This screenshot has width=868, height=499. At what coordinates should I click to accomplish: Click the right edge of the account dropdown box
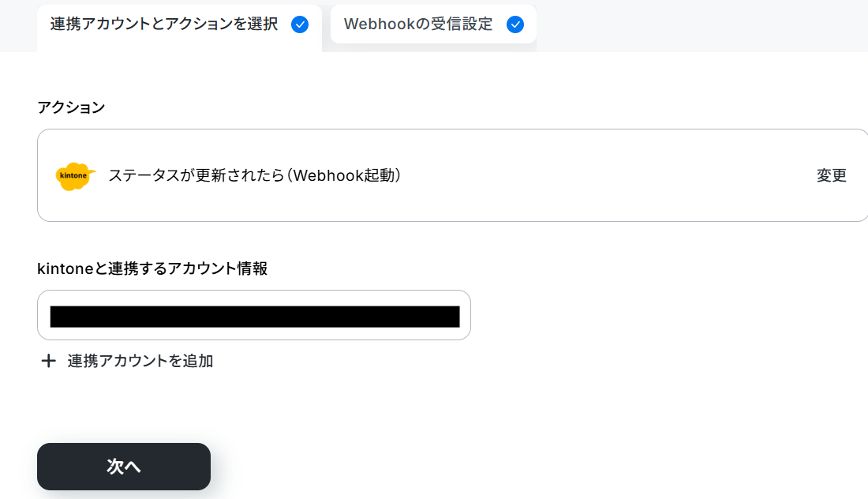(x=465, y=315)
